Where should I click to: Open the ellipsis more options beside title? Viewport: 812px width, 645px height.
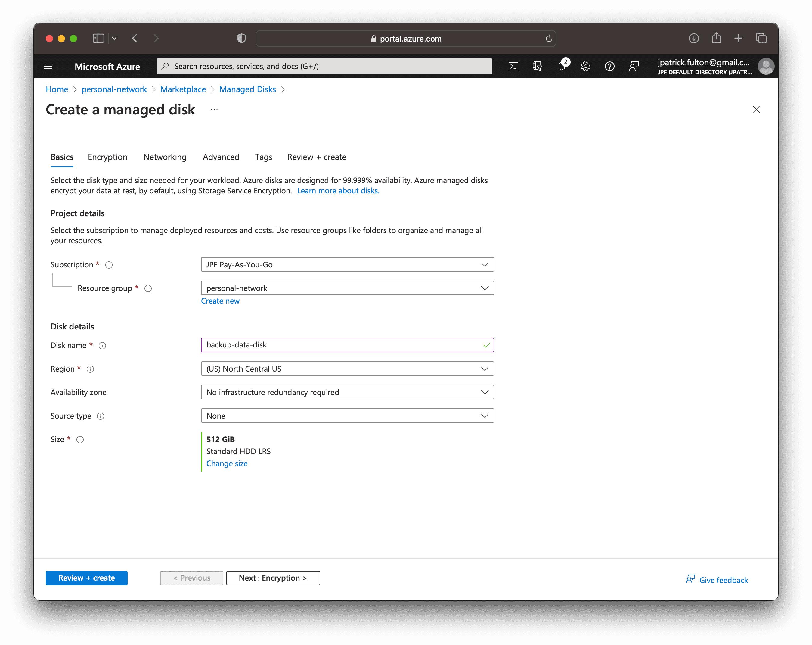(x=214, y=110)
